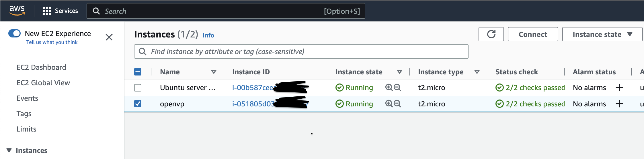Image resolution: width=644 pixels, height=159 pixels.
Task: Click the Instance ID column header
Action: click(x=251, y=72)
